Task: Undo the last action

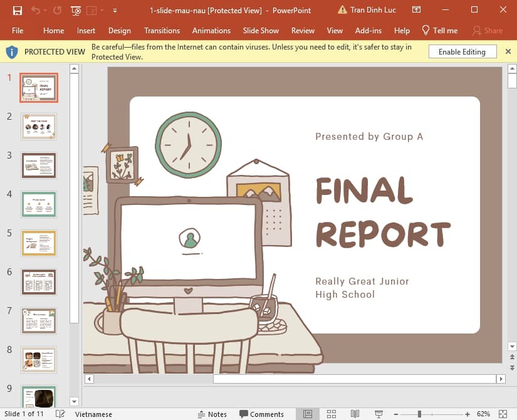Action: click(x=36, y=10)
